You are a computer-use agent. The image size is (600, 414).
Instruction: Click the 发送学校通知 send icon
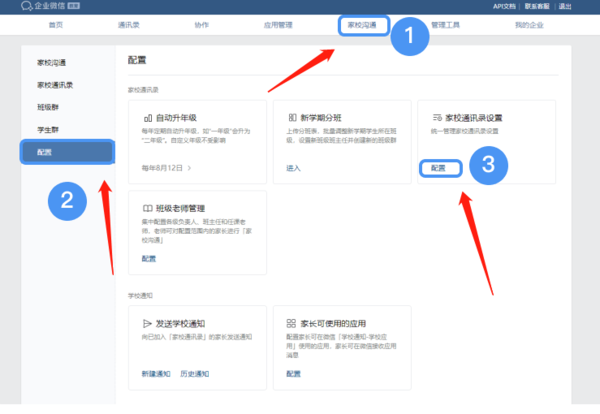(x=147, y=324)
